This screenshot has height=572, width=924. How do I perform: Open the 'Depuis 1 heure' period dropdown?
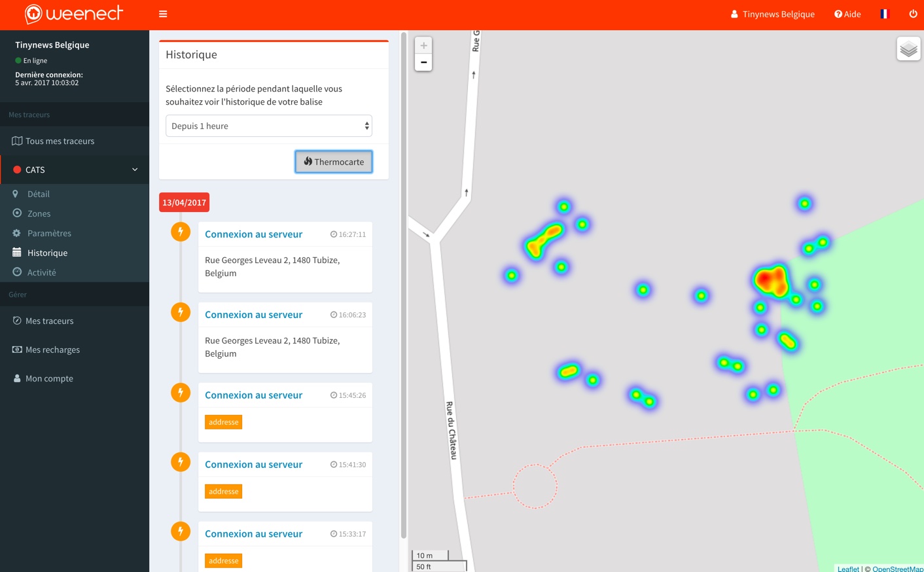point(268,126)
